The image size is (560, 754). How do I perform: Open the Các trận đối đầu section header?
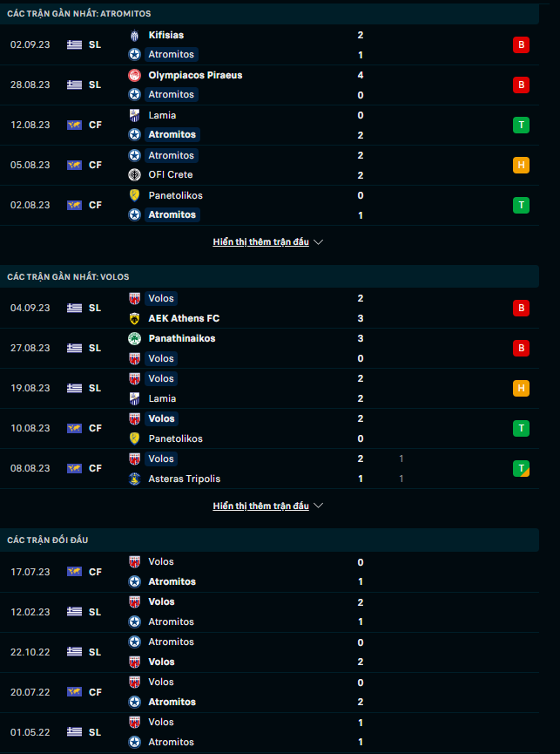click(47, 540)
